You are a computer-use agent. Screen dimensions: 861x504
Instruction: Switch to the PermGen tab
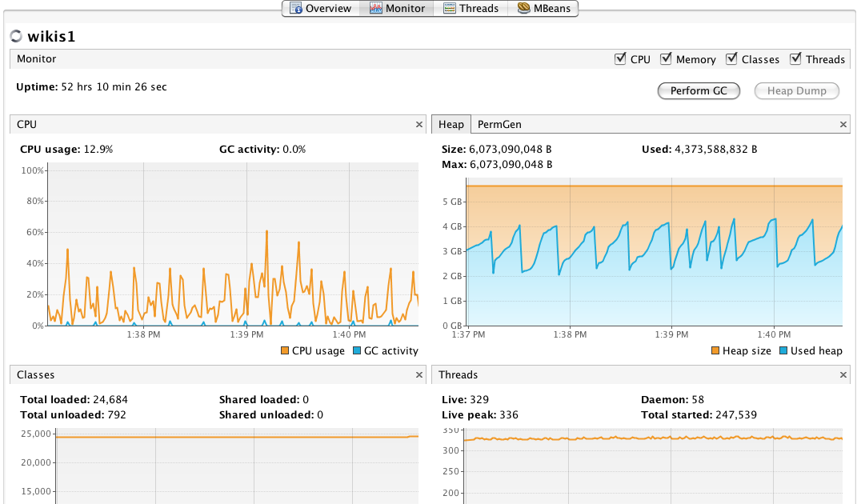pyautogui.click(x=499, y=124)
